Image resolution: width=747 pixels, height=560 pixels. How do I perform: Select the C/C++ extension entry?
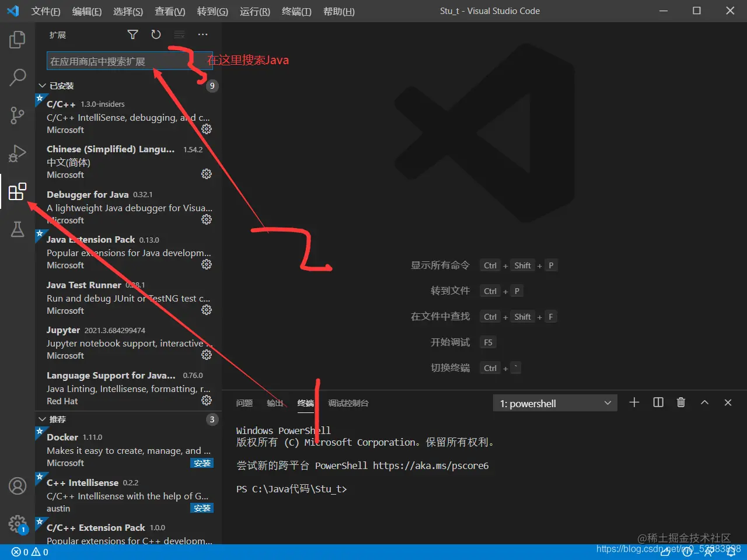point(128,117)
